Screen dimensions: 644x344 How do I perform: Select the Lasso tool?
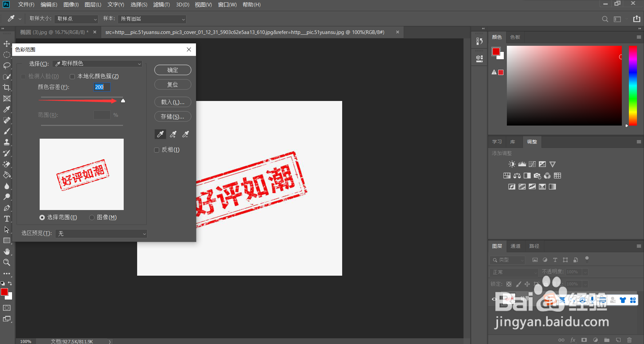7,66
